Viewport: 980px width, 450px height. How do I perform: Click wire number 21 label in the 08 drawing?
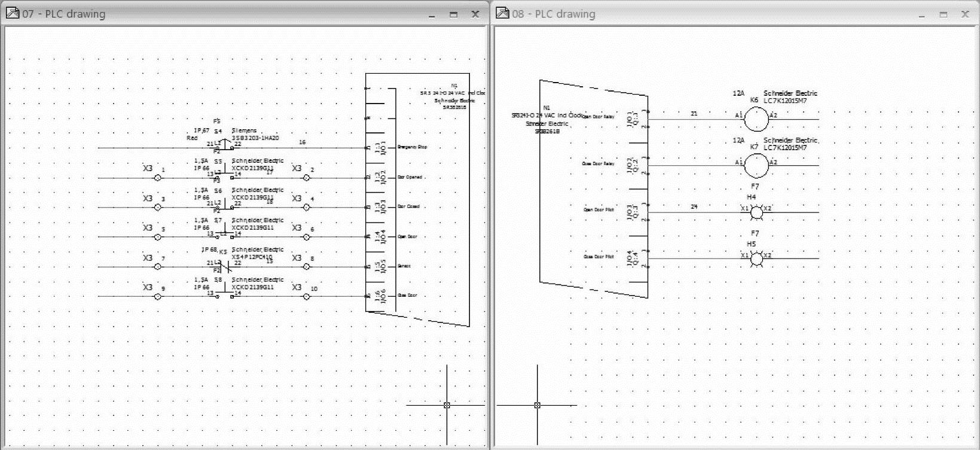(x=694, y=114)
